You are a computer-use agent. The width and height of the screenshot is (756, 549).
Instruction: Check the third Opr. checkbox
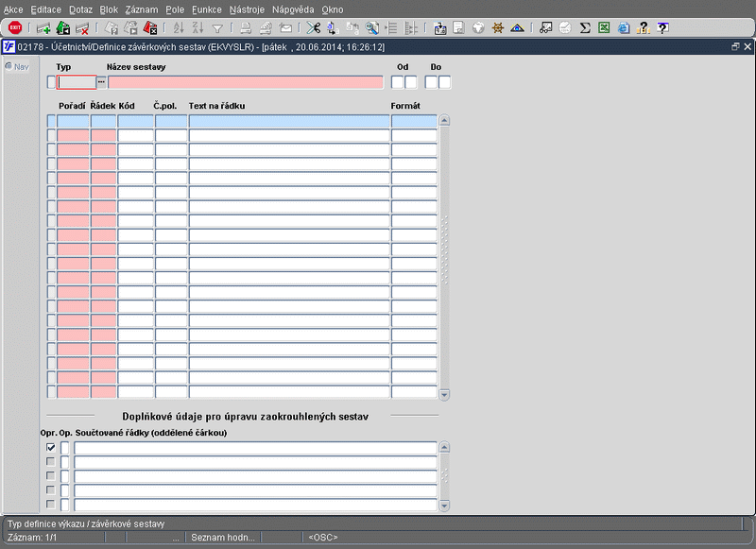(51, 475)
